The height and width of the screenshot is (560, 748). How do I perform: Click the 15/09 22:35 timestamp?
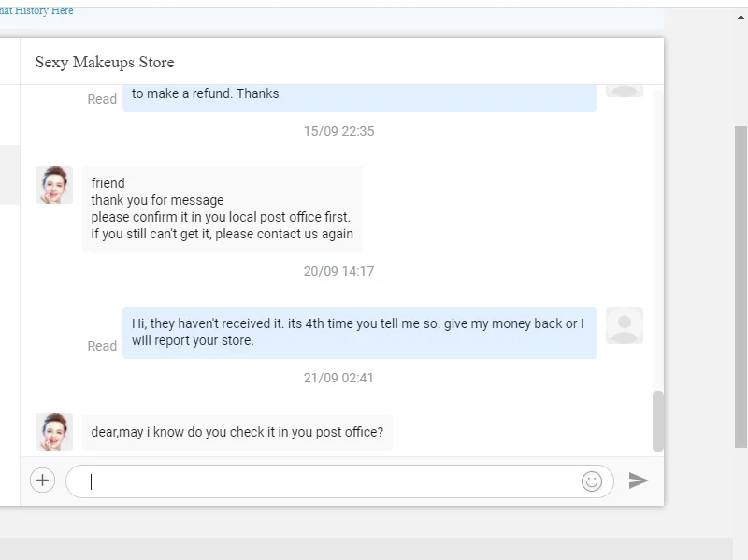(338, 132)
